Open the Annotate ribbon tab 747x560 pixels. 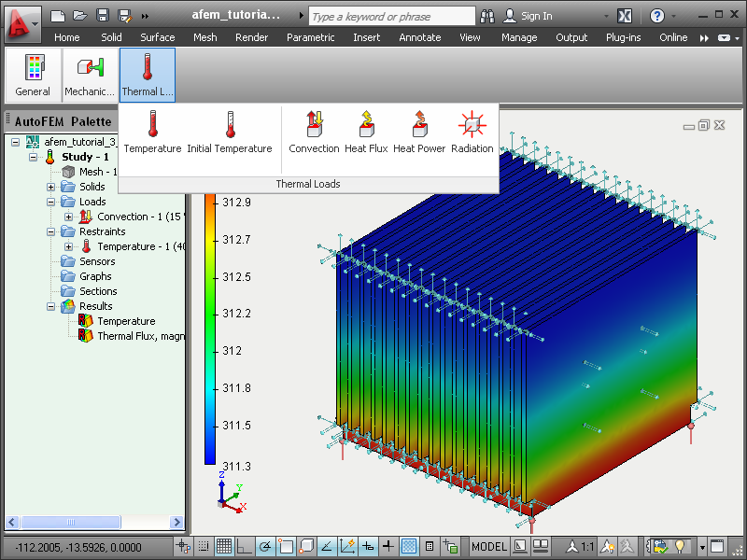pyautogui.click(x=420, y=37)
